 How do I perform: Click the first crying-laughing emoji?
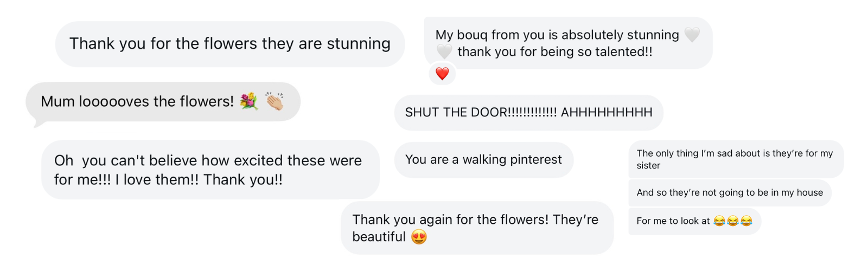click(719, 221)
